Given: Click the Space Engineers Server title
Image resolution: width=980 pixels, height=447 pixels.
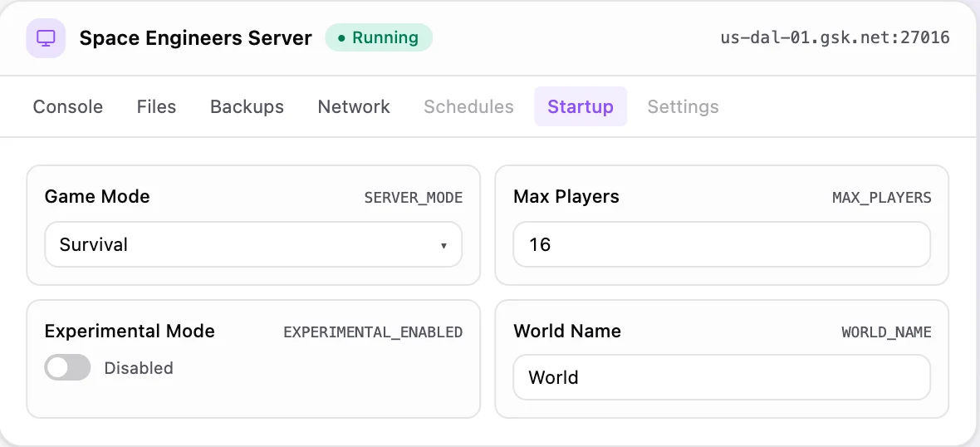Looking at the screenshot, I should pos(196,38).
